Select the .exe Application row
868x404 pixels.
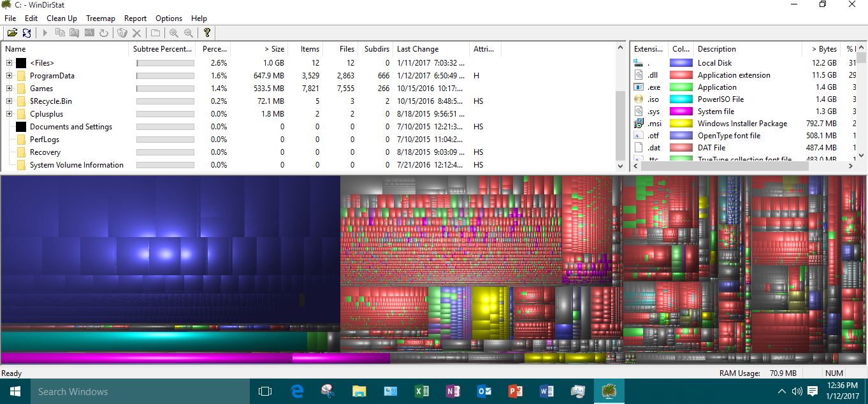[744, 87]
